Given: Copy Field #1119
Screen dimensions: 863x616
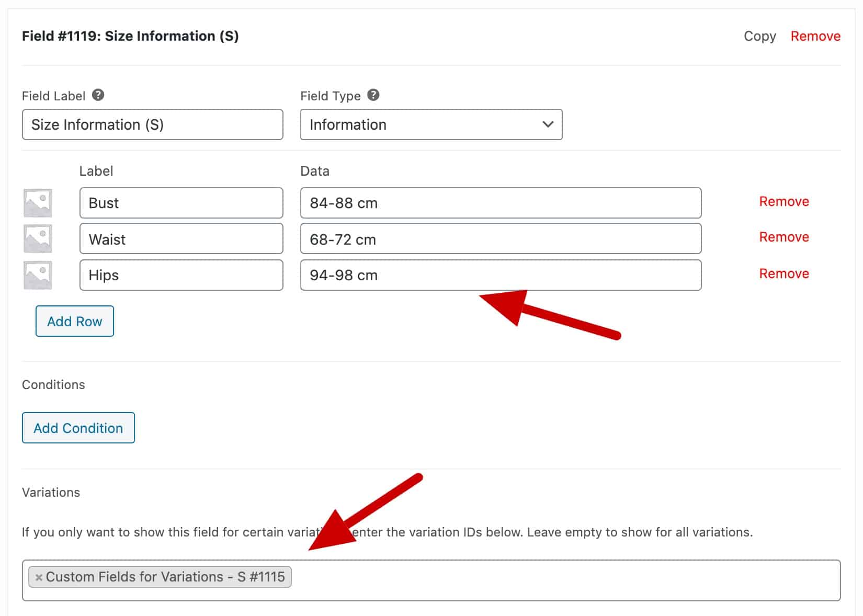Looking at the screenshot, I should [x=759, y=36].
